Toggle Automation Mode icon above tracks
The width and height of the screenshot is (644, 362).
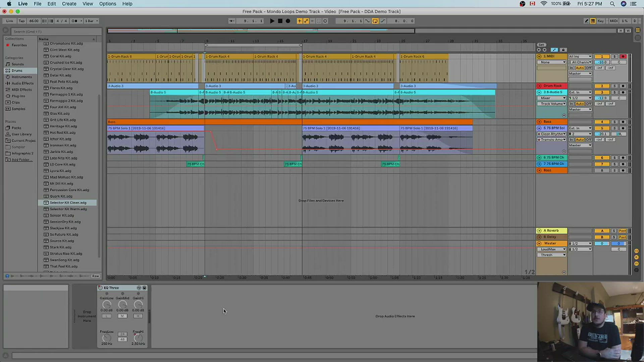554,50
